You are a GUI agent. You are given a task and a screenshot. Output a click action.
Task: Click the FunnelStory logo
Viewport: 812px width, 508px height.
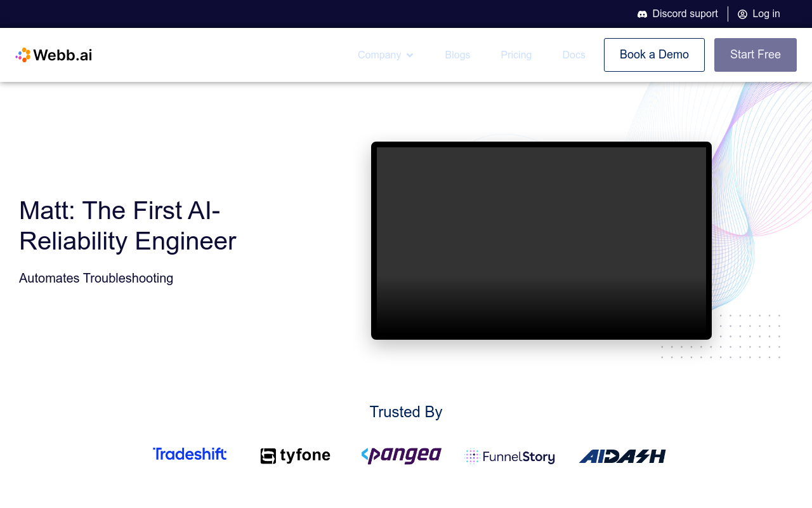click(510, 457)
